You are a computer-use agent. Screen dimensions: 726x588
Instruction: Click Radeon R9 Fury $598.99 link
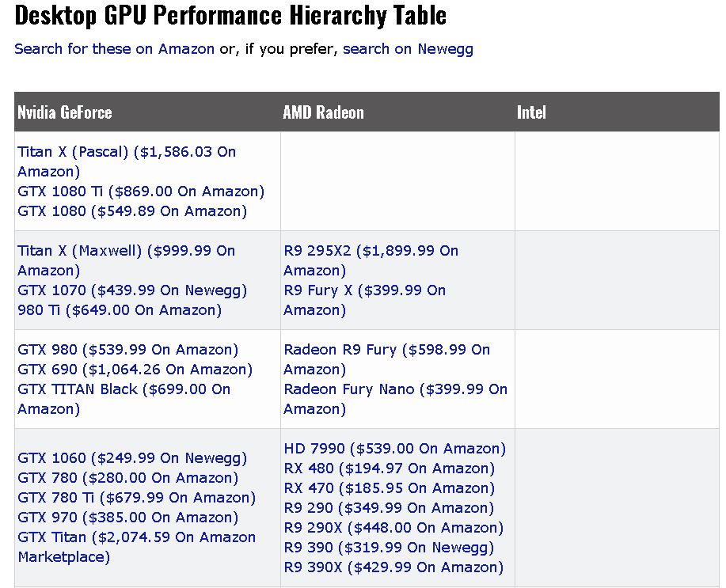click(386, 350)
